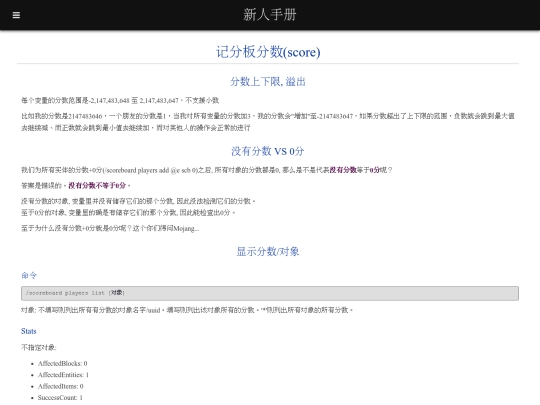Click the 命令 subheading
Viewport: 540px width, 405px height.
point(29,275)
